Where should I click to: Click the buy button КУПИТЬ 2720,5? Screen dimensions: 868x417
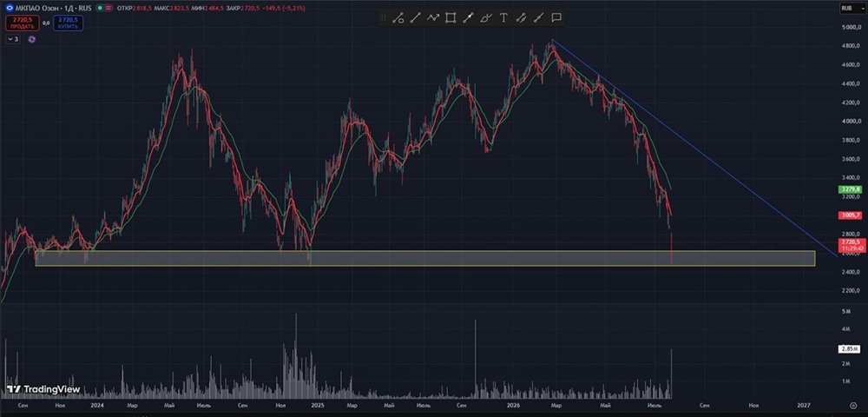click(x=68, y=23)
